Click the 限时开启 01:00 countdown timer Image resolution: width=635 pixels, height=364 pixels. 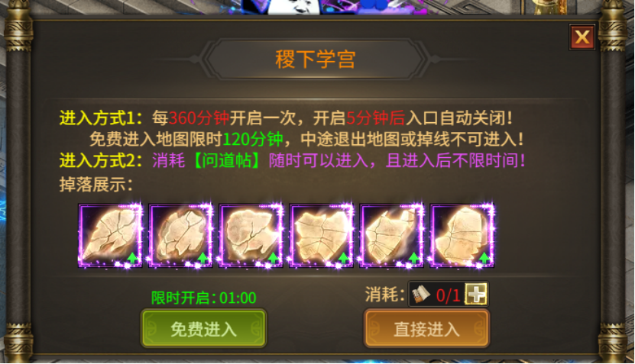pos(204,298)
